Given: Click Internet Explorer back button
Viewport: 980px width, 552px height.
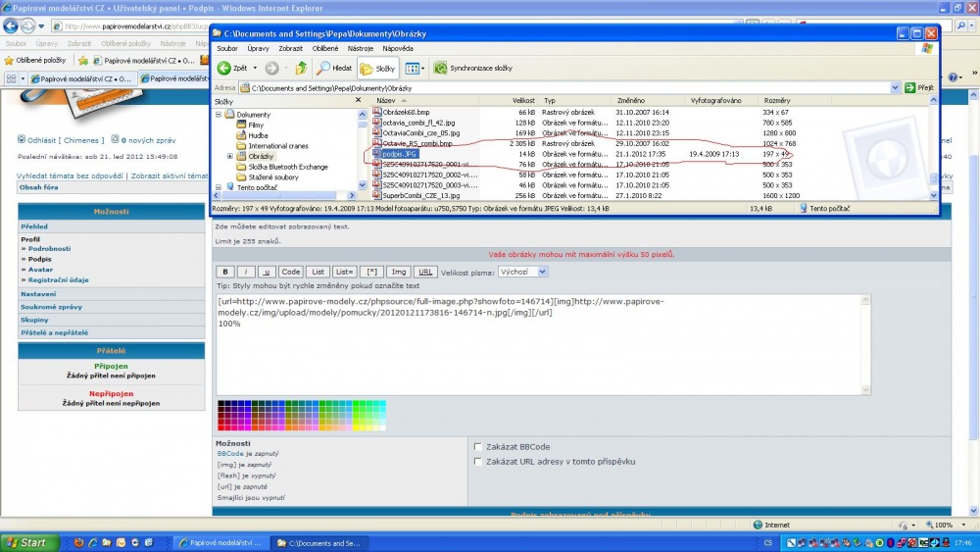Looking at the screenshot, I should click(x=11, y=25).
